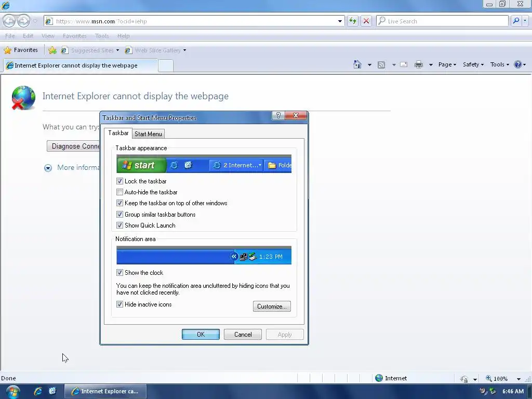
Task: Click the Print icon in command bar
Action: click(x=419, y=64)
